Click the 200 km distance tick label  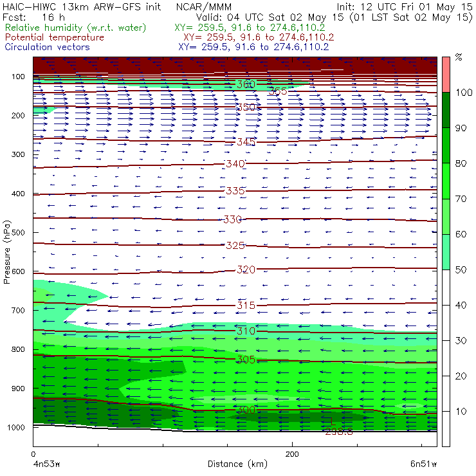[x=292, y=454]
